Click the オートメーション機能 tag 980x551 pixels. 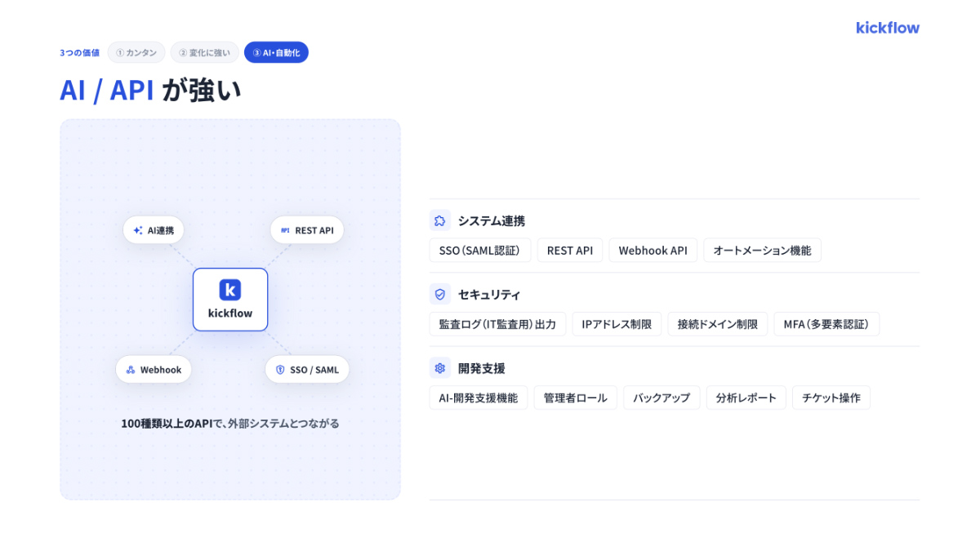(x=763, y=251)
